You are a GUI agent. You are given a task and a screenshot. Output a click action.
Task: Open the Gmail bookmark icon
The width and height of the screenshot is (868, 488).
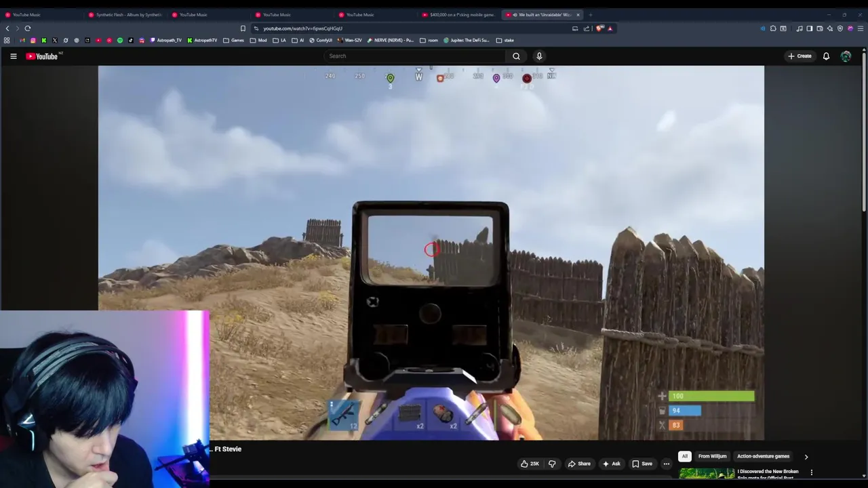22,40
